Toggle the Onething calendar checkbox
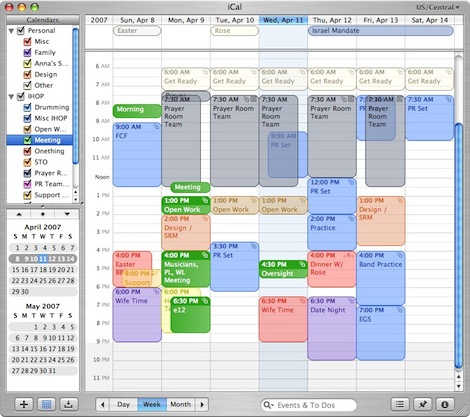The height and width of the screenshot is (417, 470). (x=27, y=151)
